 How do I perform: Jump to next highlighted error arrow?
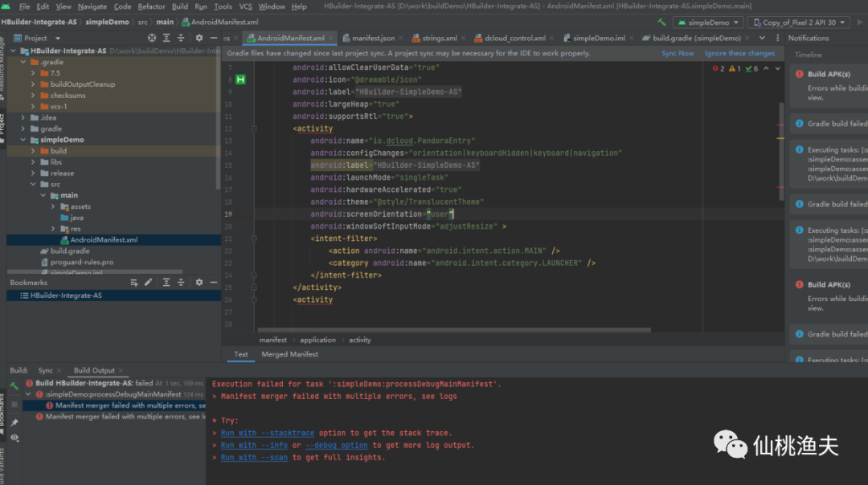tap(778, 68)
